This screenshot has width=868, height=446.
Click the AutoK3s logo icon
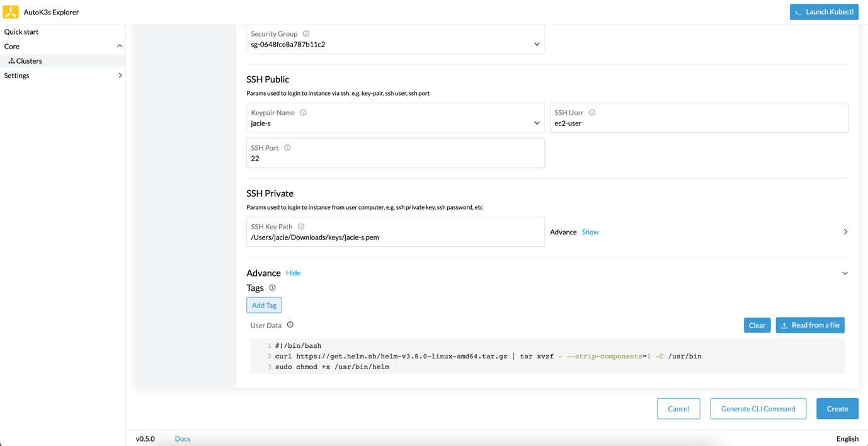click(x=11, y=12)
